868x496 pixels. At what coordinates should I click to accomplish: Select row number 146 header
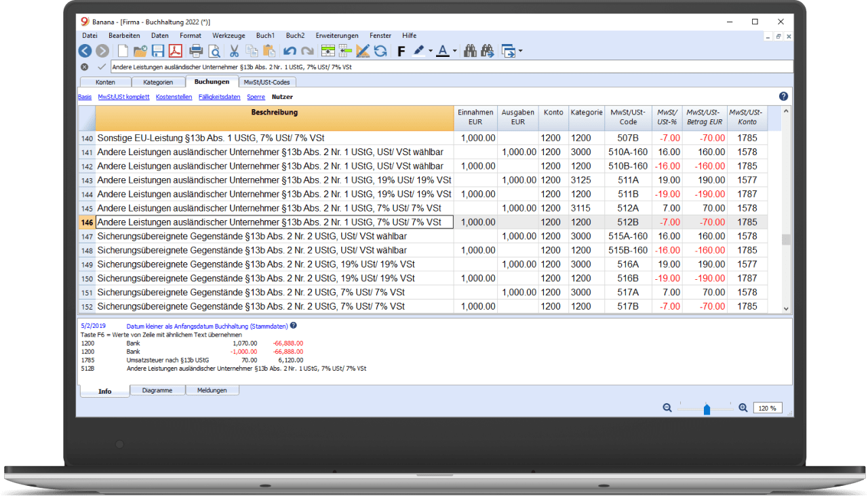87,222
